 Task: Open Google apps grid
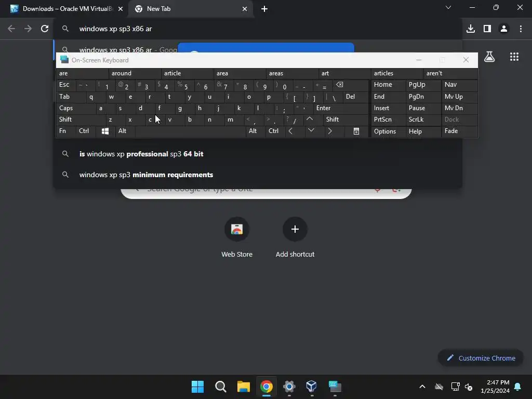(514, 57)
